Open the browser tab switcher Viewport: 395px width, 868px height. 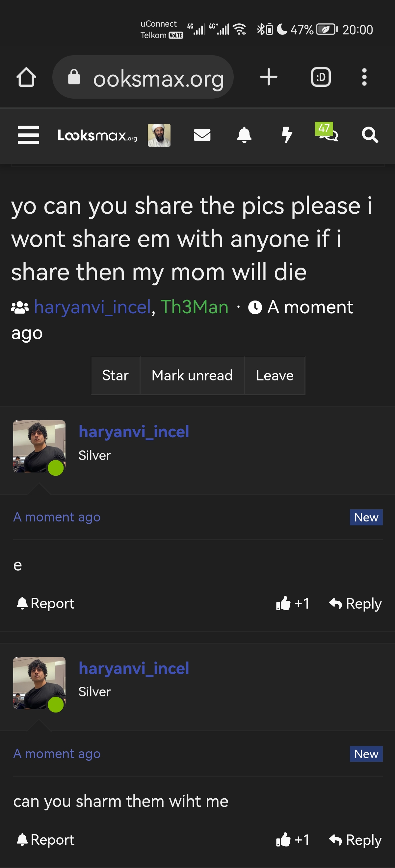point(321,77)
